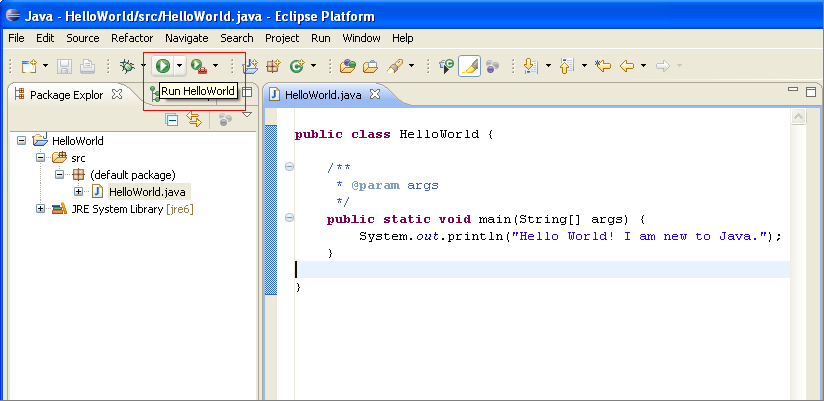
Task: Go to Last Edit Location icon
Action: [x=603, y=66]
